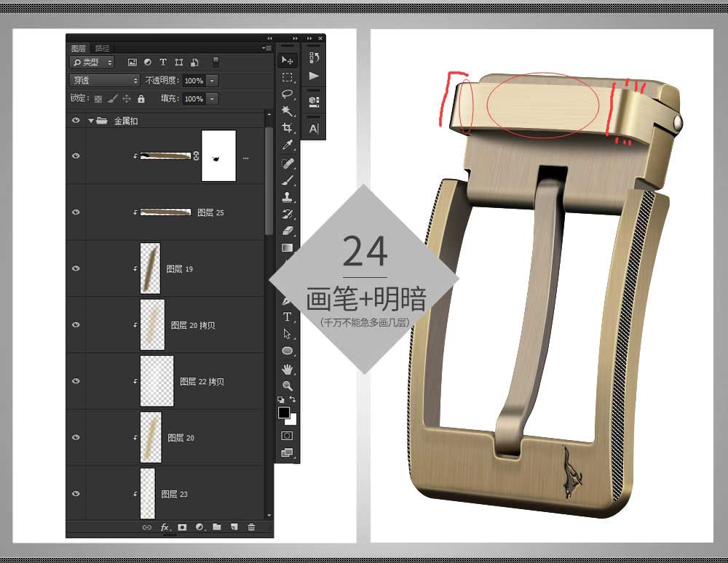Select layer 图层 20 拷贝
The image size is (728, 563).
click(193, 325)
